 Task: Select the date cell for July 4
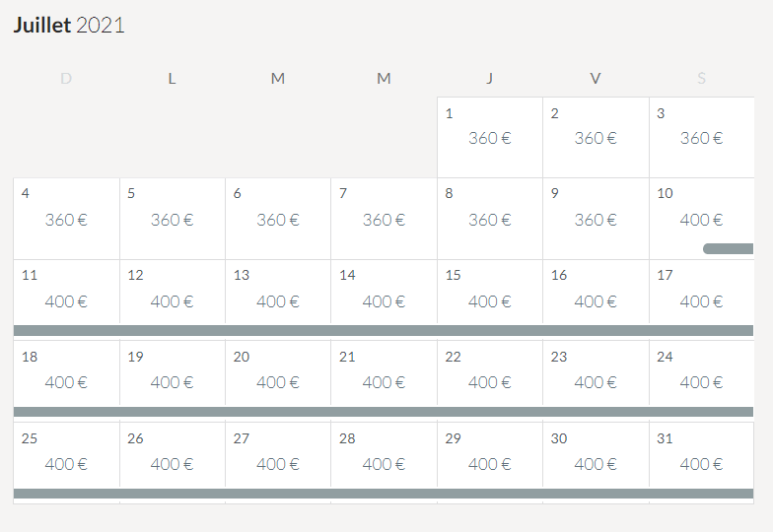click(x=66, y=218)
